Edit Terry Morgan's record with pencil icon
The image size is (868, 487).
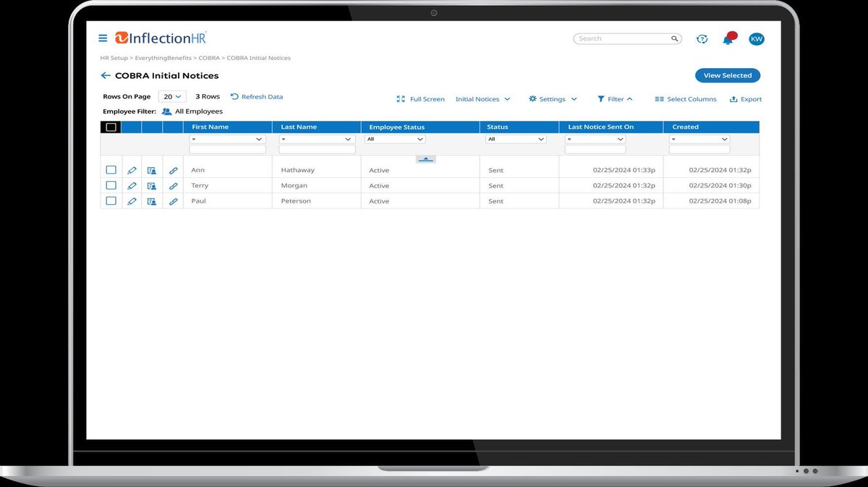(x=132, y=186)
